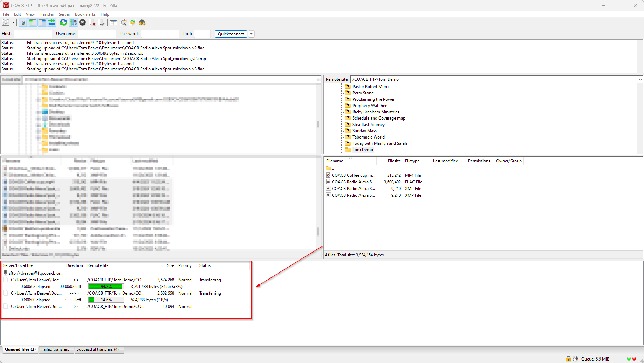Screen dimensions: 644x363
Task: Open the Quickconnect history dropdown arrow
Action: [251, 34]
